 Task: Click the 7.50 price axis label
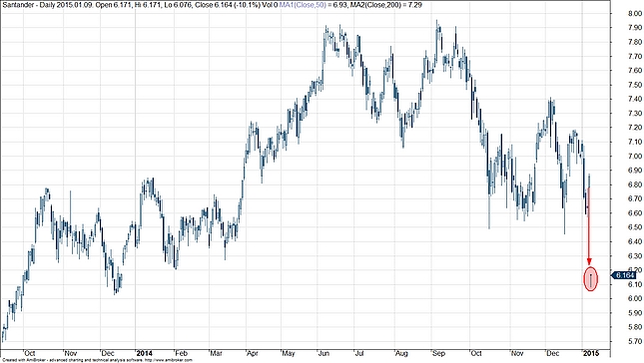635,85
